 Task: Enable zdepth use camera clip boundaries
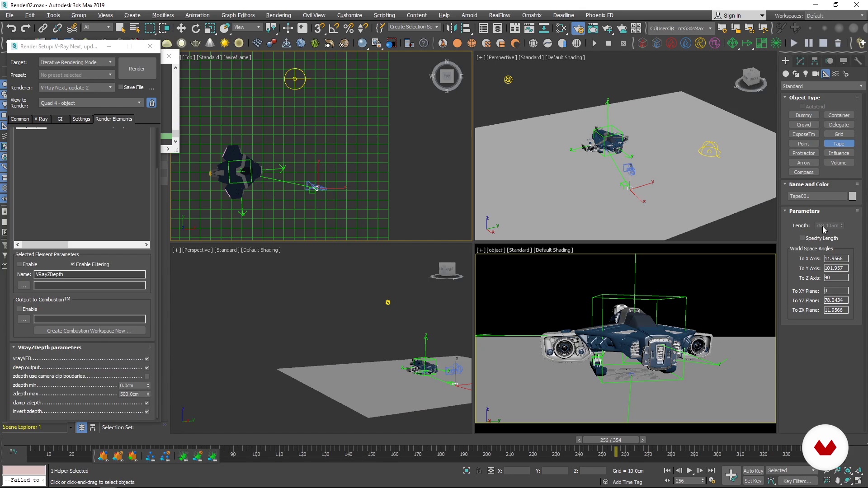pos(146,376)
